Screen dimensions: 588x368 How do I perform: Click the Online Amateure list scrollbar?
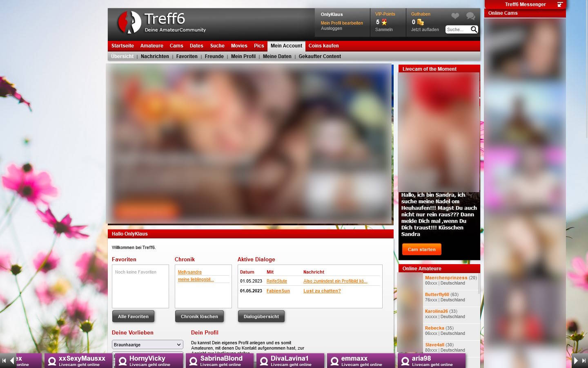coord(478,283)
